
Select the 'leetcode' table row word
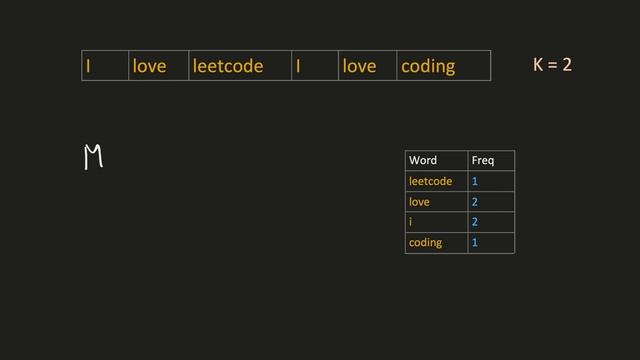(430, 181)
